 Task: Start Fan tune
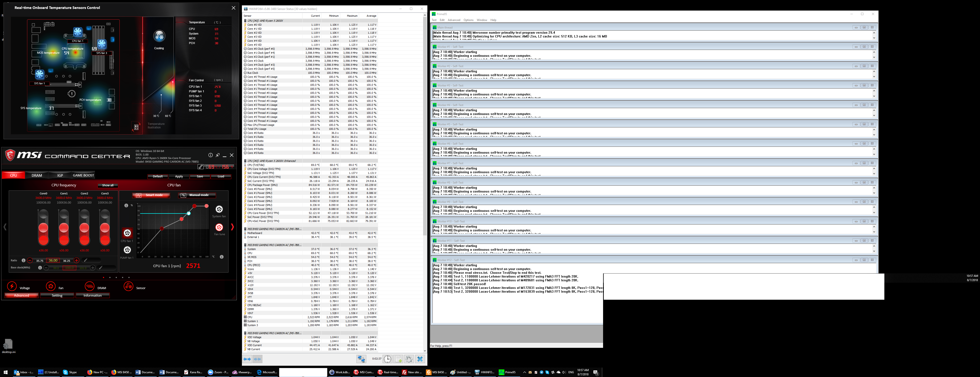[x=219, y=227]
